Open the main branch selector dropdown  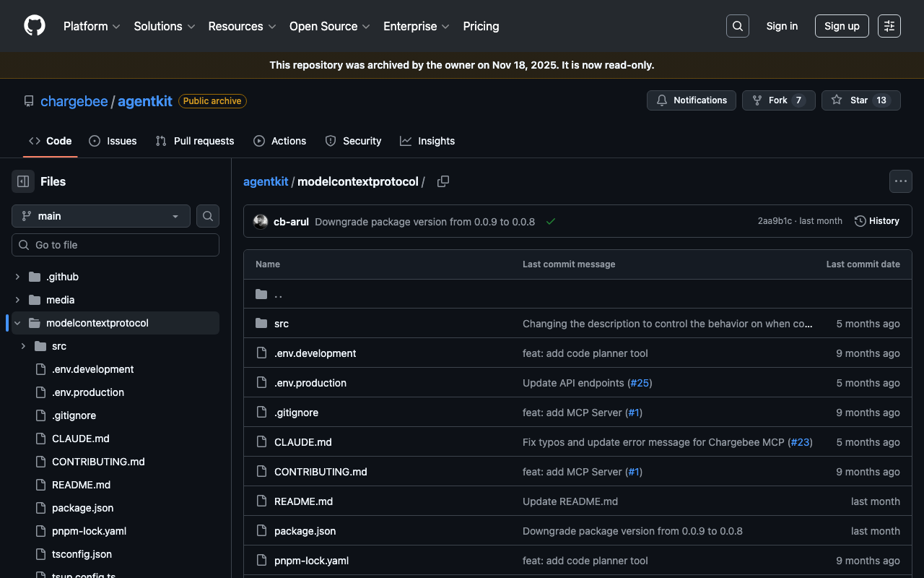[101, 216]
